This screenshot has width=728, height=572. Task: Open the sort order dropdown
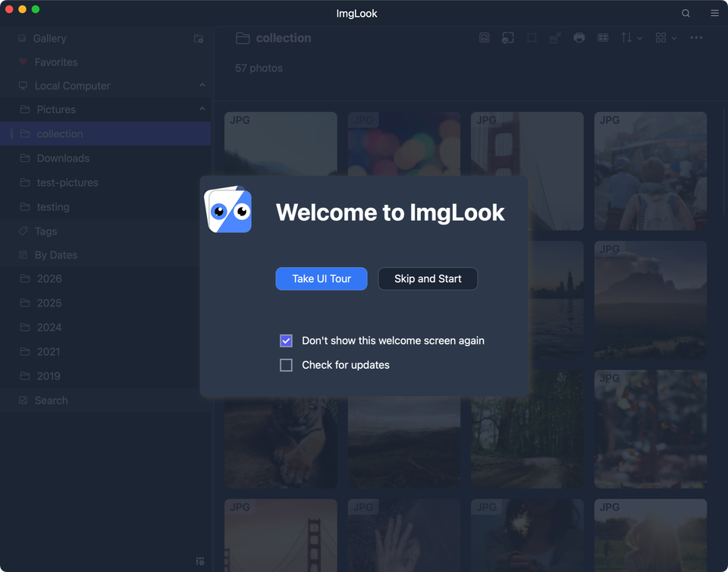[x=631, y=37]
